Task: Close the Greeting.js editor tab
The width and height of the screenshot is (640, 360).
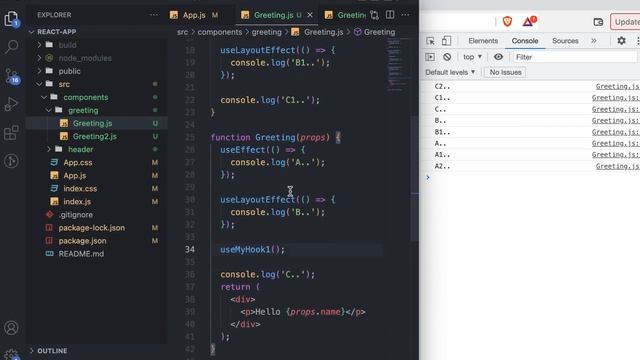Action: coord(310,15)
